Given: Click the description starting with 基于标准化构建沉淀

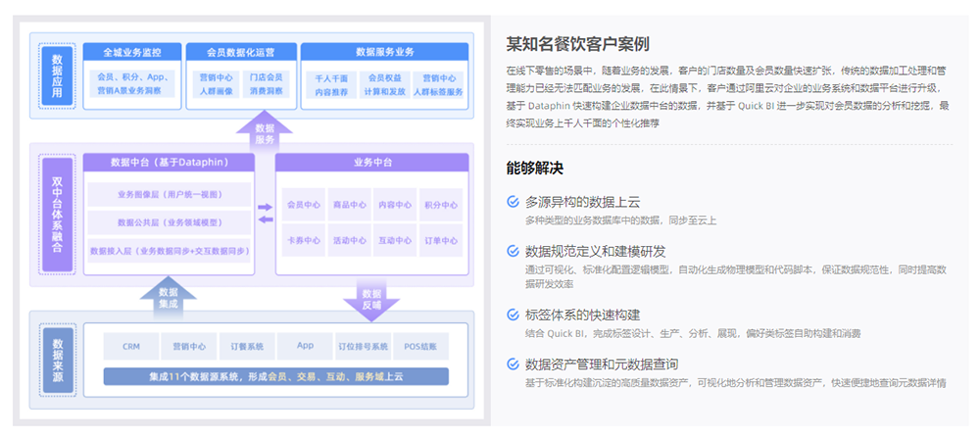Looking at the screenshot, I should pos(735,382).
